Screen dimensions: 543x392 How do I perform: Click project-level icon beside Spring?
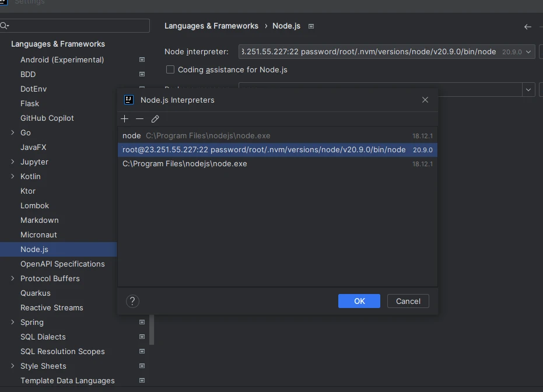pos(142,323)
